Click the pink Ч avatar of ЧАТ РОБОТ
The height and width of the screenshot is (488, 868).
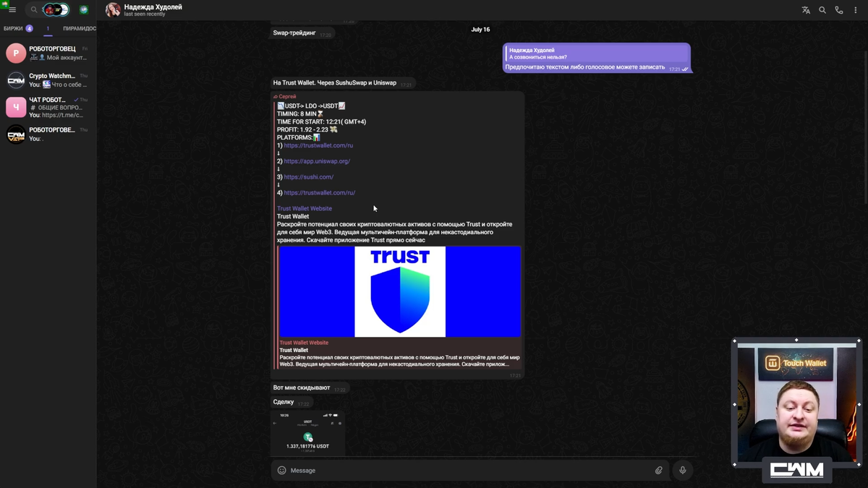pyautogui.click(x=16, y=107)
